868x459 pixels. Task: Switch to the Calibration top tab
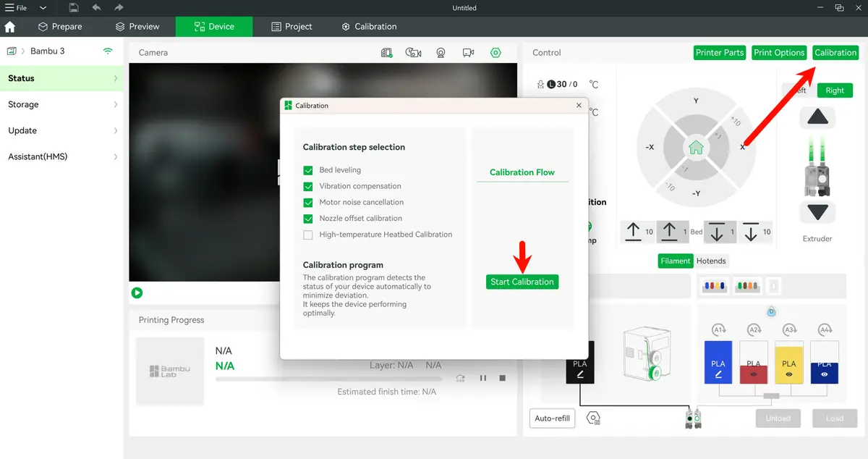369,27
